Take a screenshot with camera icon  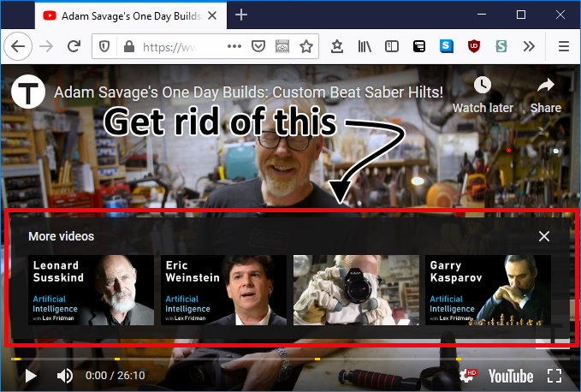point(282,46)
